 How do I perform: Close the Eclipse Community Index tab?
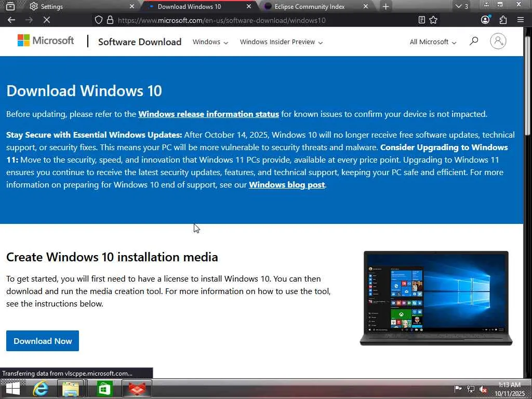tap(366, 6)
